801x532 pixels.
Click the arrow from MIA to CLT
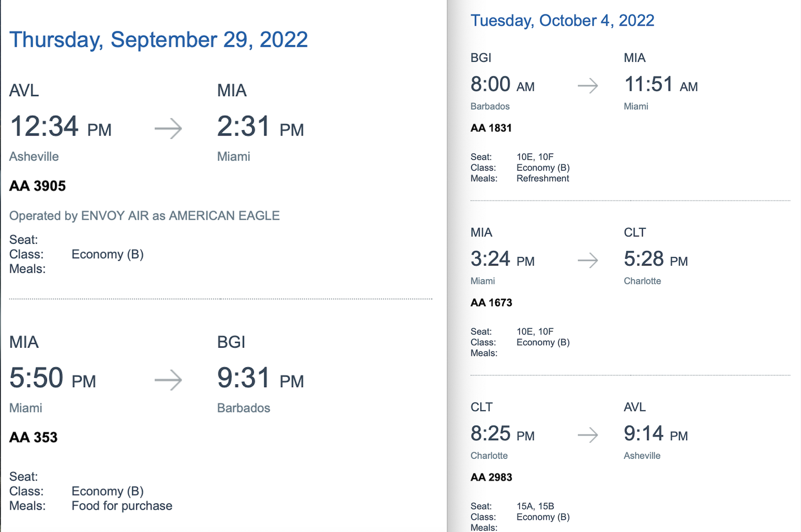coord(588,260)
